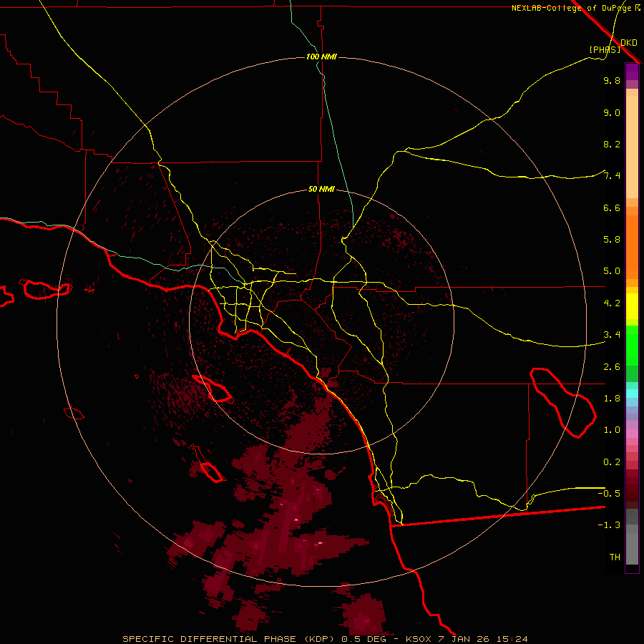Screen dimensions: 644x644
Task: Click the TH threshold label
Action: (615, 557)
